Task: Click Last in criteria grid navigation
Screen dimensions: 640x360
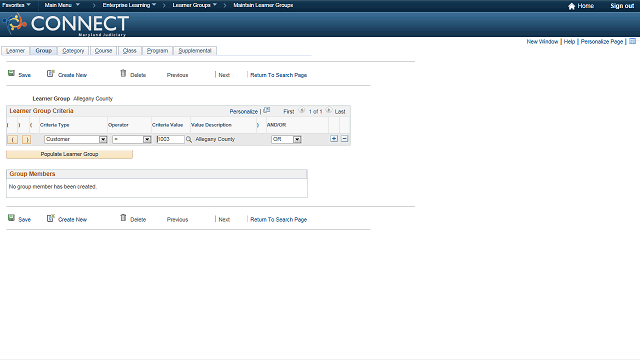Action: click(x=340, y=111)
